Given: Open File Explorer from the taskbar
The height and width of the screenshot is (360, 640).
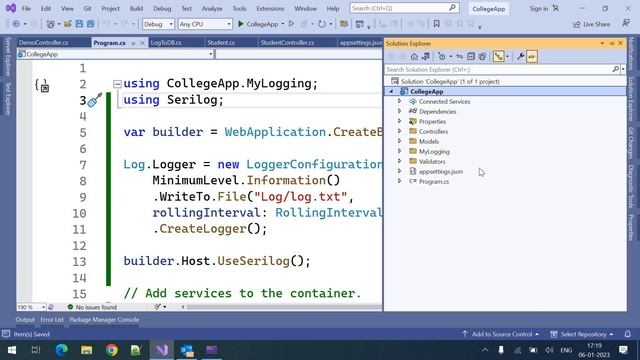Looking at the screenshot, I should pyautogui.click(x=87, y=350).
